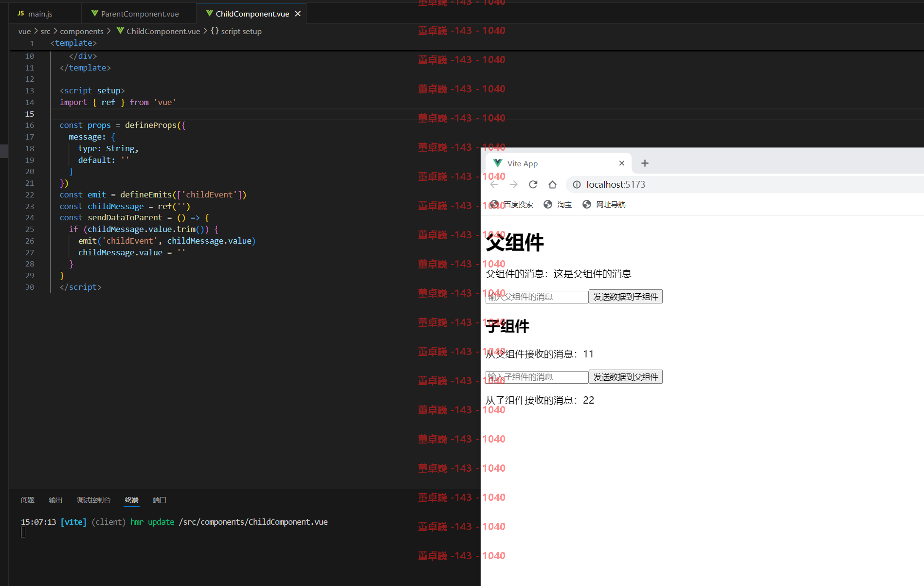Click the closing </script> tag line

pyautogui.click(x=80, y=287)
